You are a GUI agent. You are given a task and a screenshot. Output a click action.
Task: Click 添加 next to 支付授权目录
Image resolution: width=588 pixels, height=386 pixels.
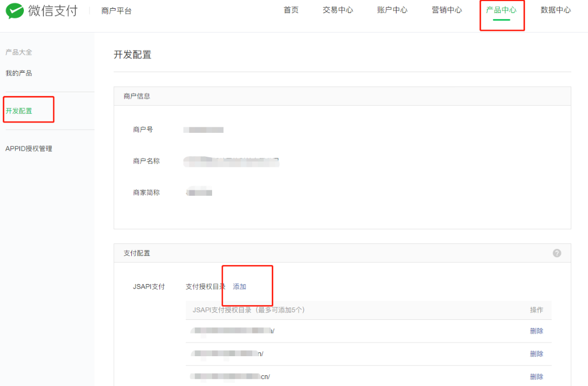click(x=239, y=287)
